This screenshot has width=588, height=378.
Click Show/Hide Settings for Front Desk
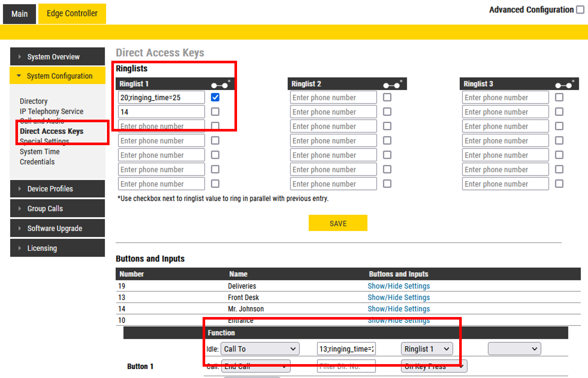tap(399, 297)
